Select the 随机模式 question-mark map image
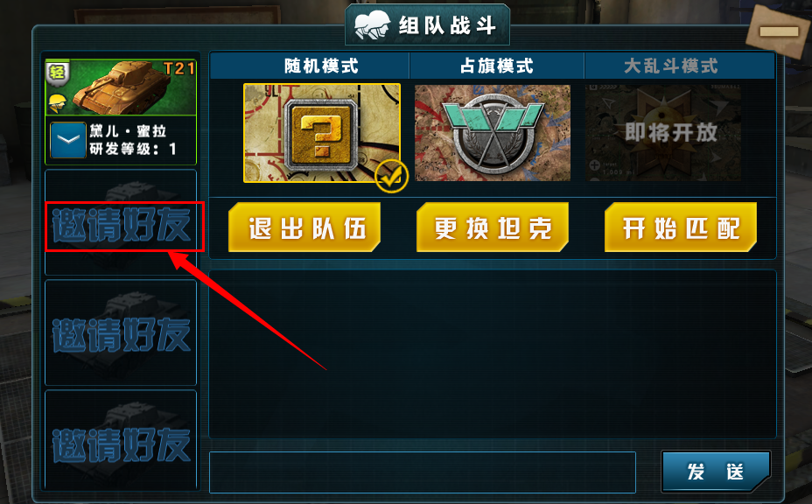 322,133
